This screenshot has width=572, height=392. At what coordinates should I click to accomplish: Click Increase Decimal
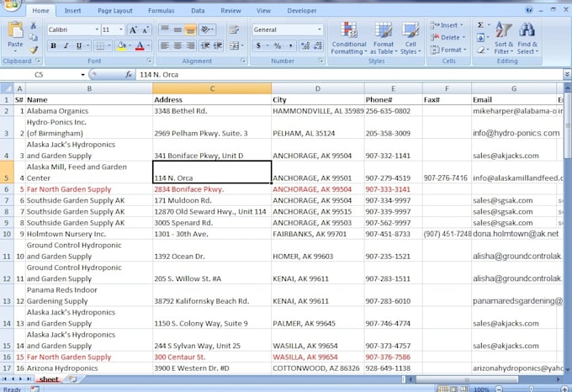305,45
